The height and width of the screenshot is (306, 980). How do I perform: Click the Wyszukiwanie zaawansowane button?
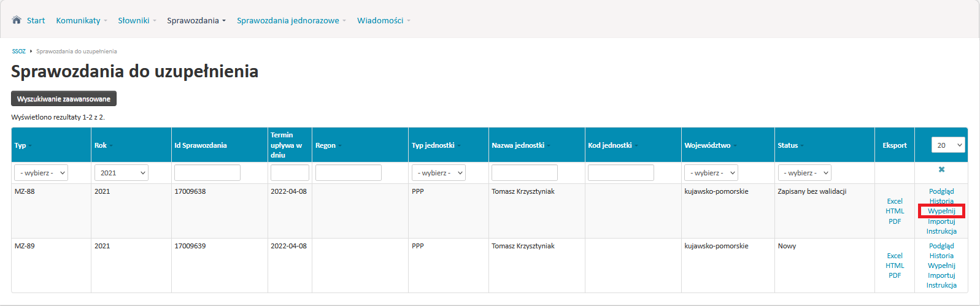click(64, 99)
